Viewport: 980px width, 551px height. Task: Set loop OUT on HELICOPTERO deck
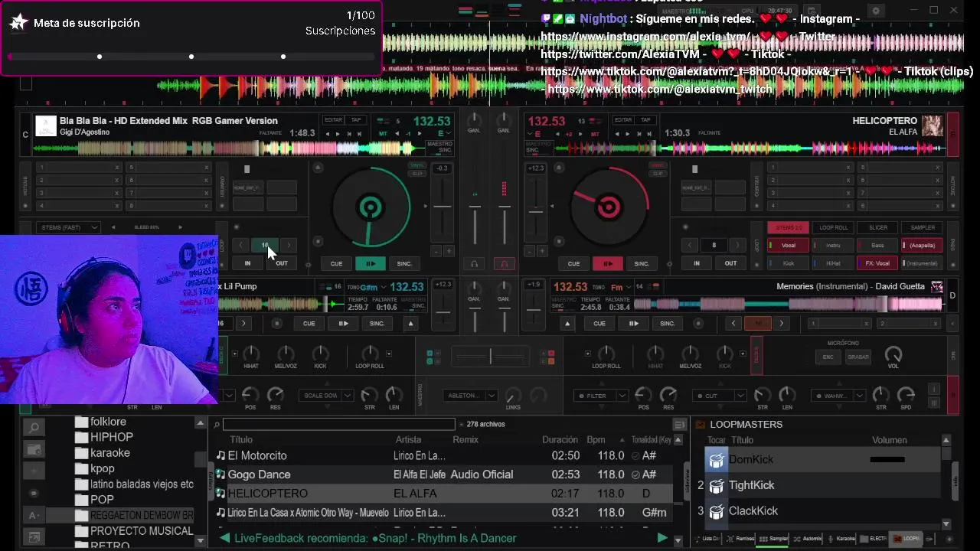point(730,263)
